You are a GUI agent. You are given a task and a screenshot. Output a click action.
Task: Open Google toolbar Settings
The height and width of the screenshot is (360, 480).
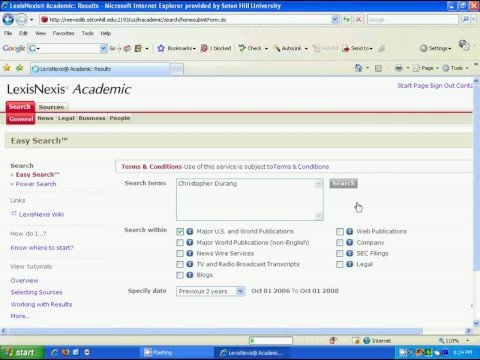[435, 48]
